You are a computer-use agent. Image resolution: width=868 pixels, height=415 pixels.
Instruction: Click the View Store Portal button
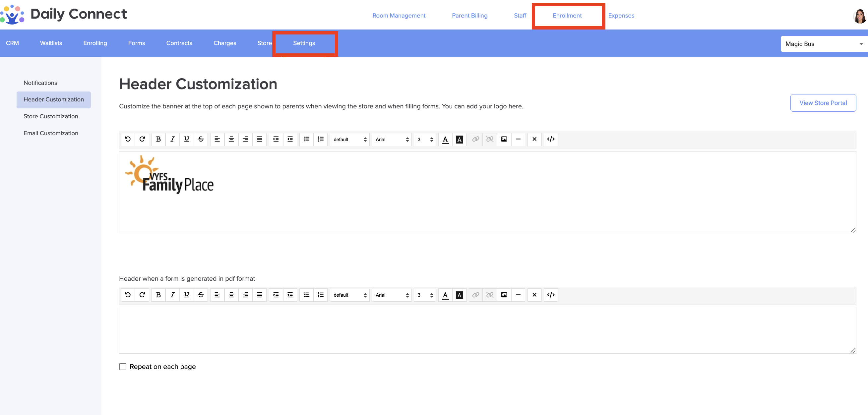[x=823, y=103]
